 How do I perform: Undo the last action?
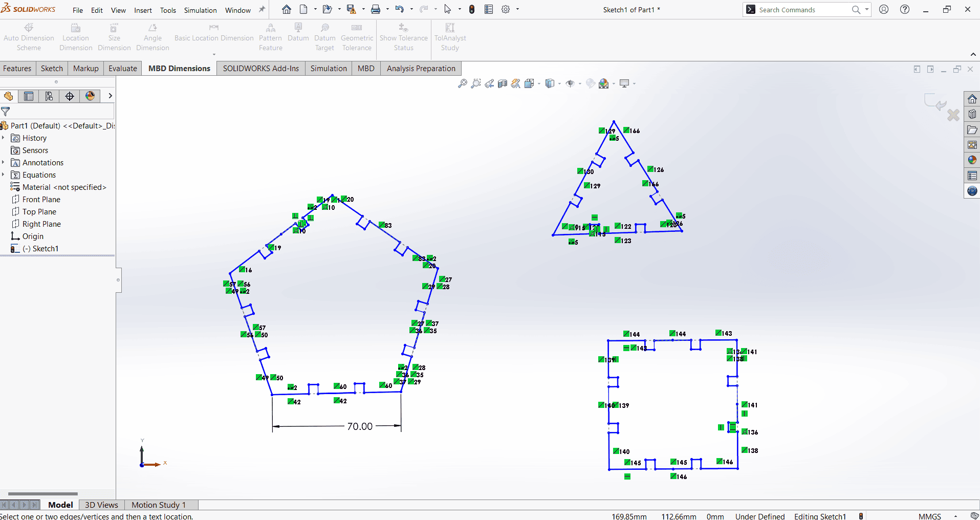coord(400,9)
